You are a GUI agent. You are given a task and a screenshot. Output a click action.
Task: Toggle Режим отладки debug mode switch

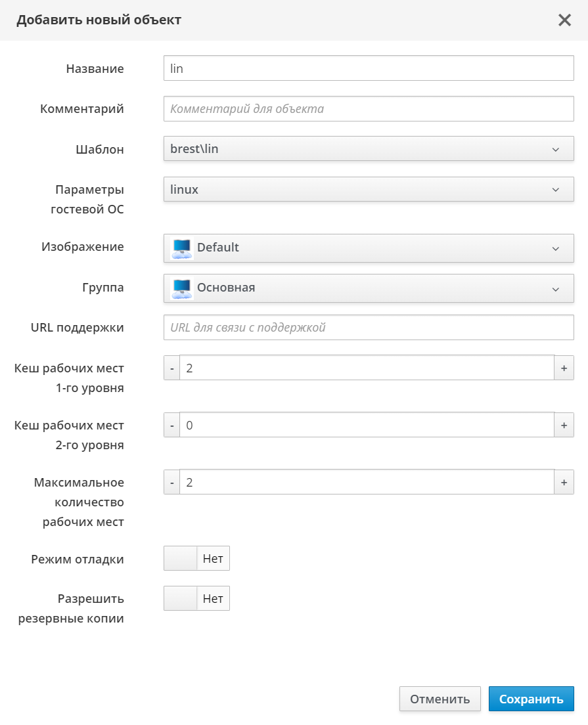[196, 560]
